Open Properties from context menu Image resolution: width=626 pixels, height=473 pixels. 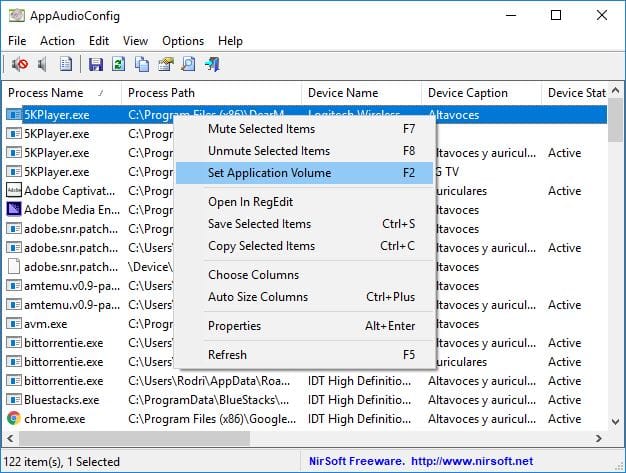coord(304,326)
